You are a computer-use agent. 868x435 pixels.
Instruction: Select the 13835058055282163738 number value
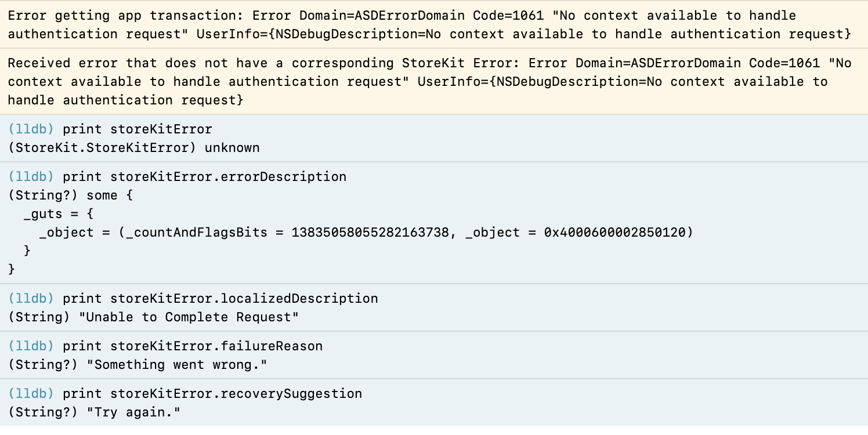click(370, 232)
